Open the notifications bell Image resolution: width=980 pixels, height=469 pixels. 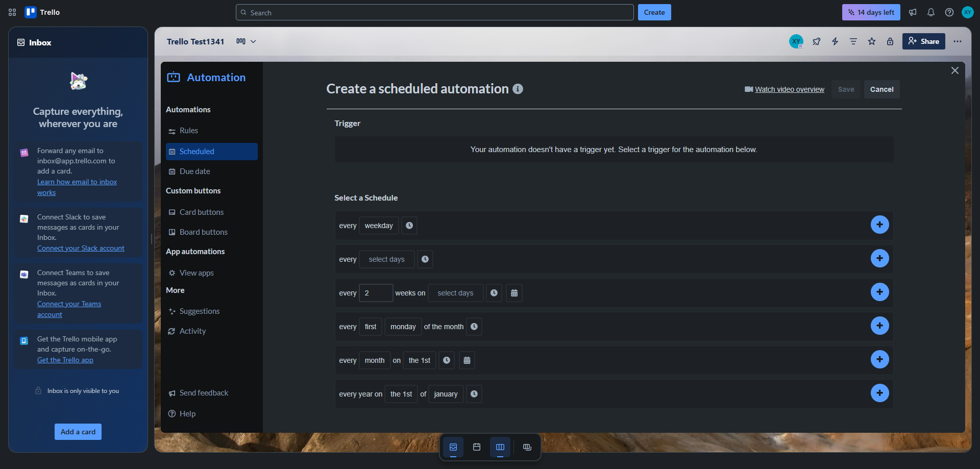click(931, 12)
